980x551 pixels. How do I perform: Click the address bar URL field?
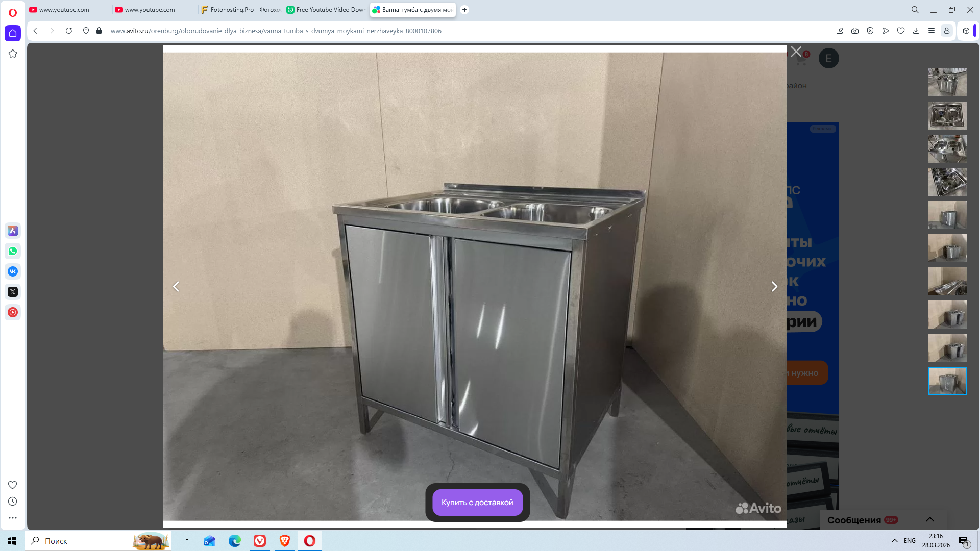click(x=276, y=31)
